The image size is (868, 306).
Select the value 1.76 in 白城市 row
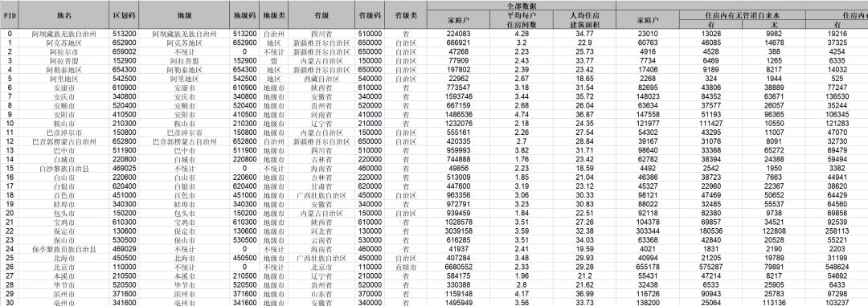pos(522,159)
